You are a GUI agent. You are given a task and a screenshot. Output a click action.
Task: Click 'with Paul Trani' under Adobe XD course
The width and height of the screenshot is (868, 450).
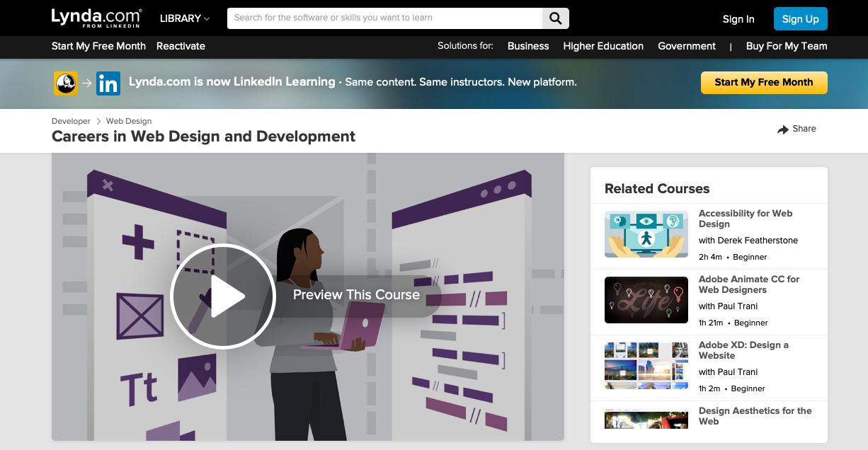[x=728, y=372]
